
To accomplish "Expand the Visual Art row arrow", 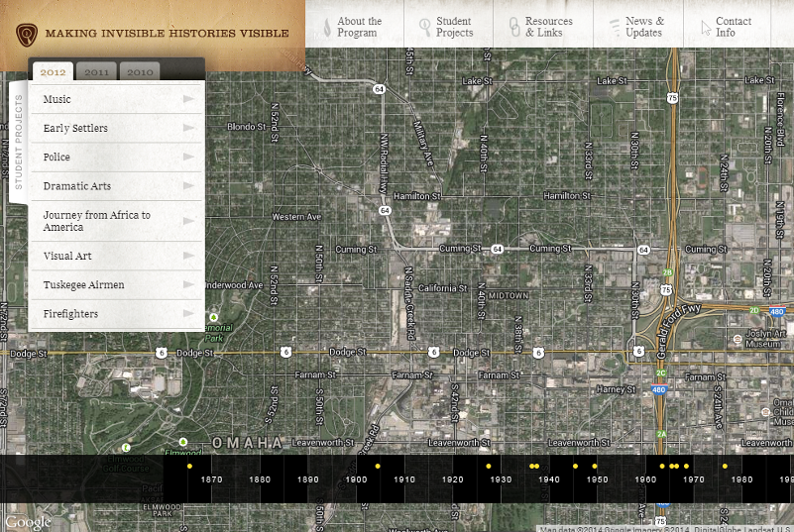I will click(188, 256).
